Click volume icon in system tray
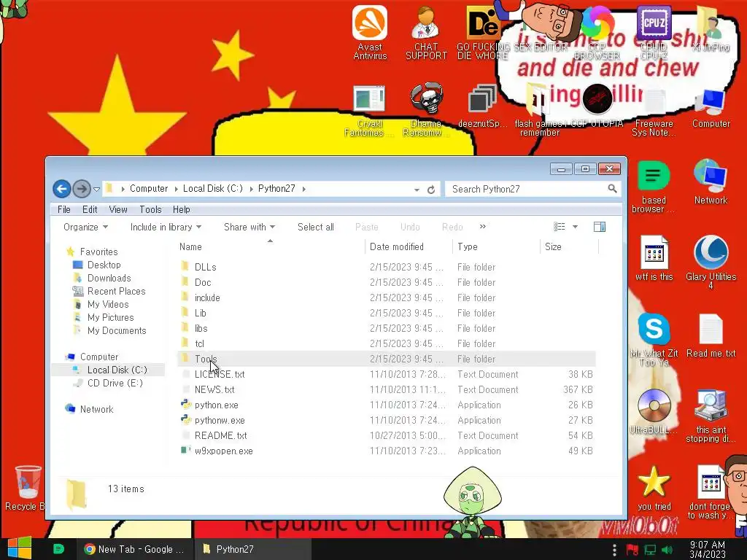 [667, 550]
